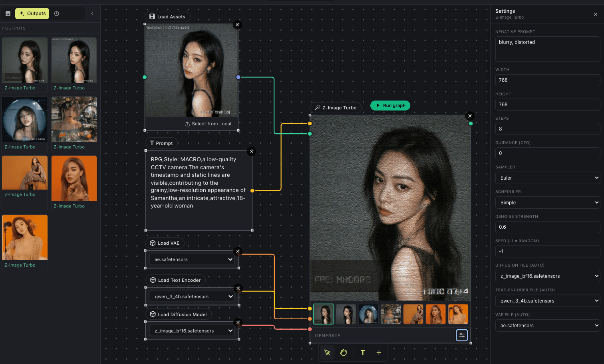Switch to the Outputs tab
The image size is (604, 364).
[x=32, y=14]
